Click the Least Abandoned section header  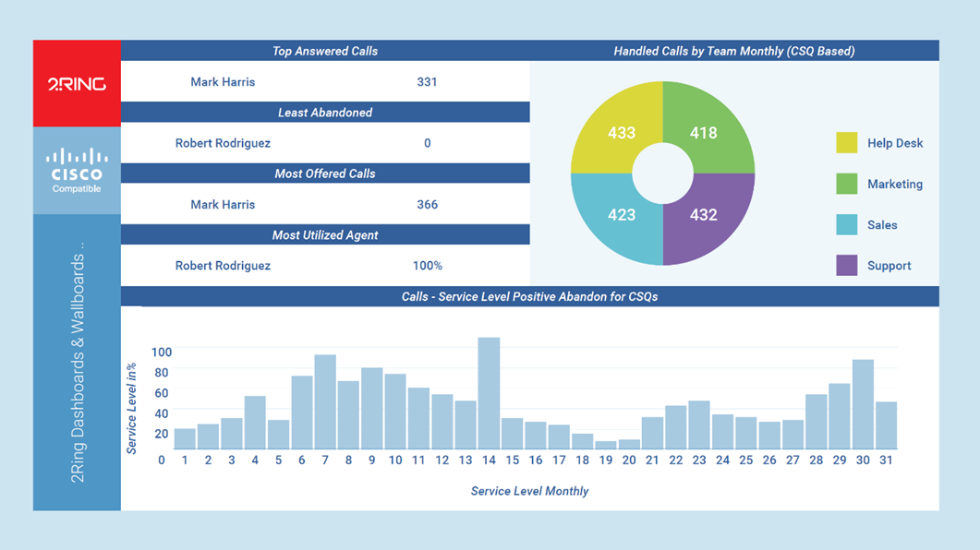tap(325, 112)
